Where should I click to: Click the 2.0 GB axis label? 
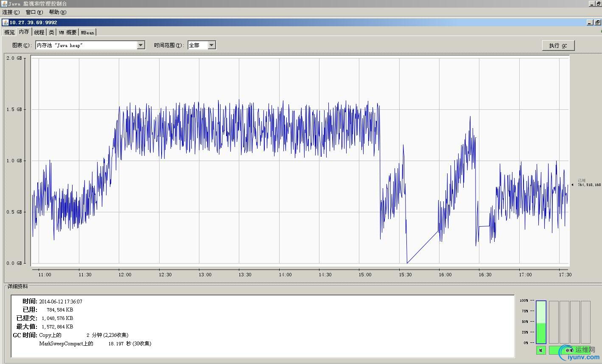[14, 58]
